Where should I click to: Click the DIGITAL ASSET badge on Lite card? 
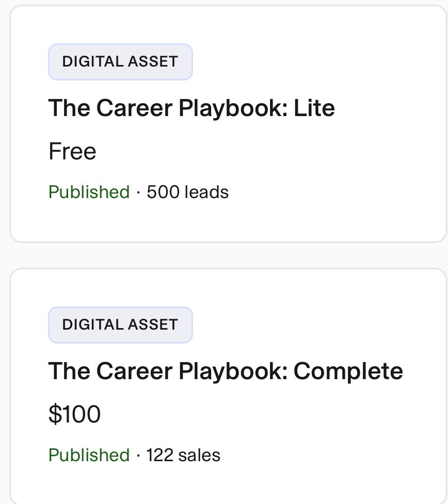(x=120, y=62)
